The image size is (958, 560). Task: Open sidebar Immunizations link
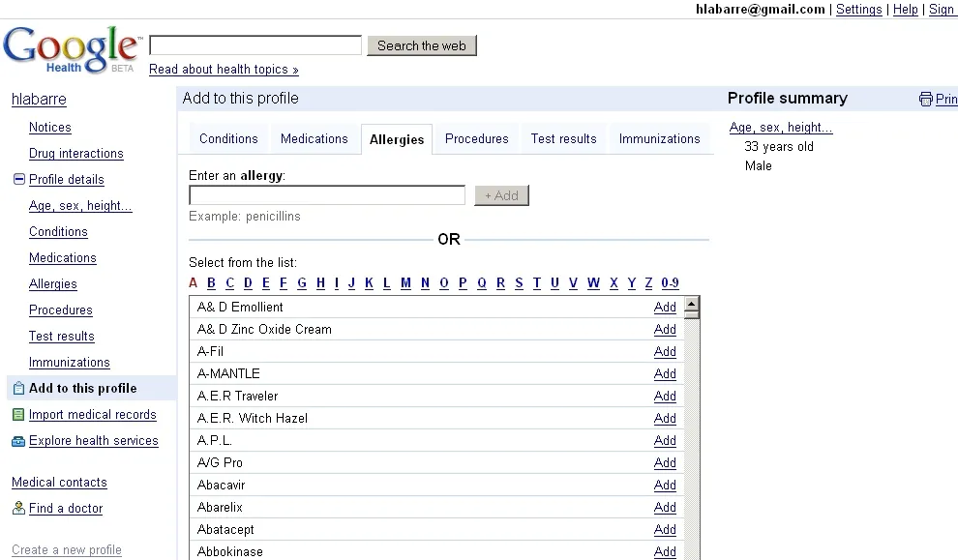pos(70,362)
